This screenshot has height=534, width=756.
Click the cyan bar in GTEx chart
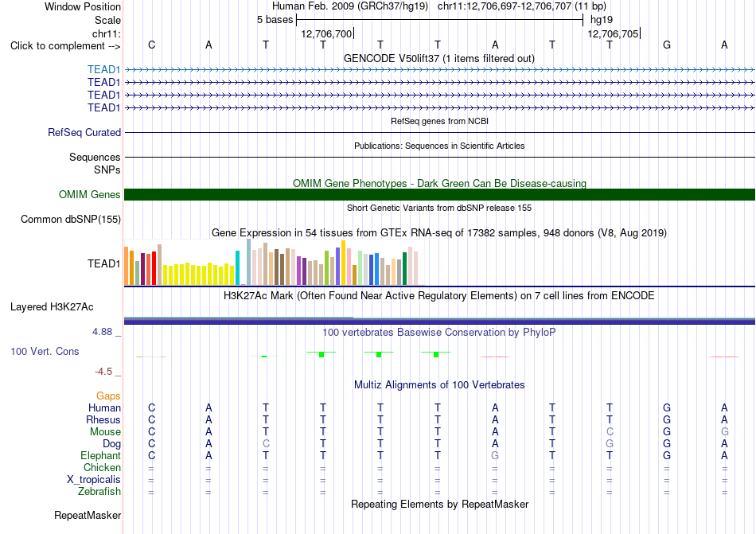[237, 268]
